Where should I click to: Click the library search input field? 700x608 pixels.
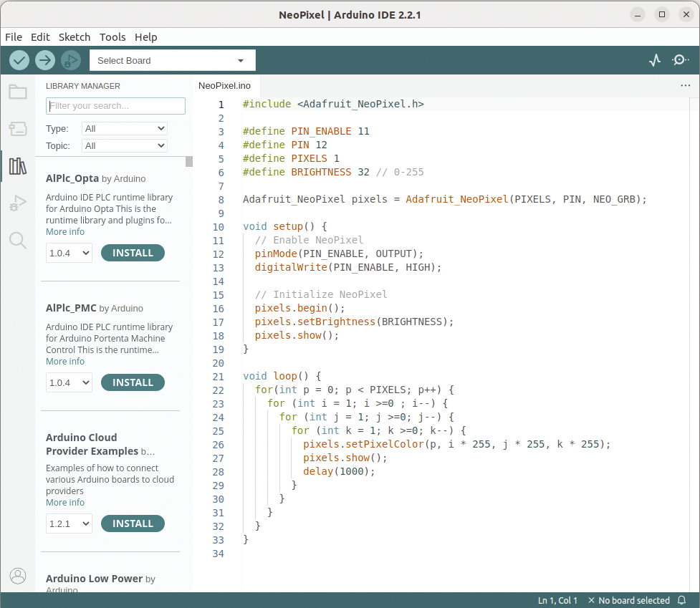click(115, 106)
